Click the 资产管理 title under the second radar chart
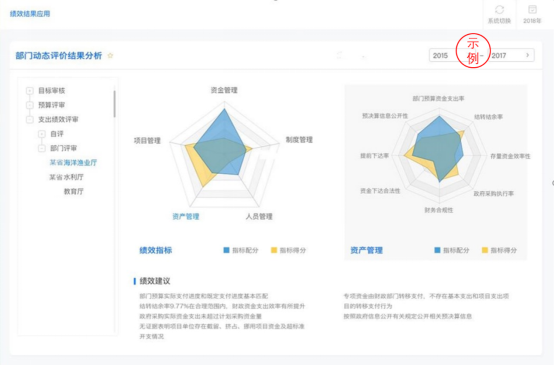 pos(366,250)
